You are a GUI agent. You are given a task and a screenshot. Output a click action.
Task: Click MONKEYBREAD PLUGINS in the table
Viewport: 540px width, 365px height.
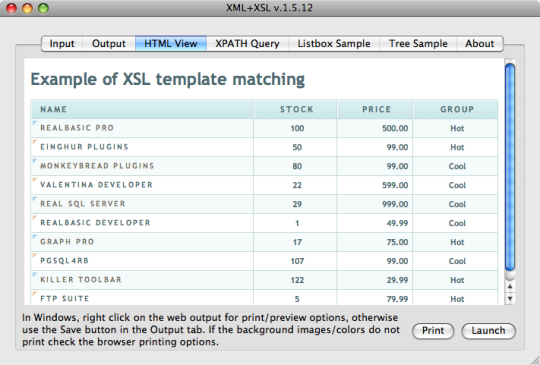click(x=97, y=166)
